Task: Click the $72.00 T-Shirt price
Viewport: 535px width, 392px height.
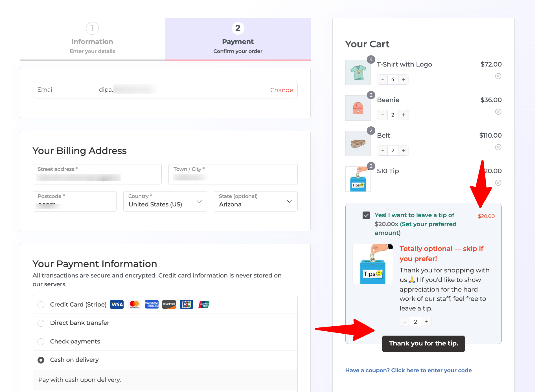Action: point(491,64)
